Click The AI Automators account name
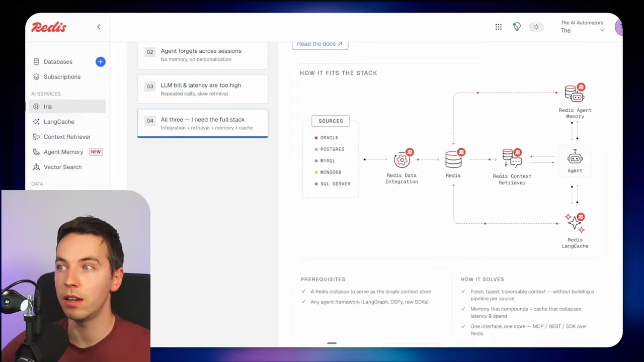Screen dimensions: 644x362 click(x=582, y=23)
